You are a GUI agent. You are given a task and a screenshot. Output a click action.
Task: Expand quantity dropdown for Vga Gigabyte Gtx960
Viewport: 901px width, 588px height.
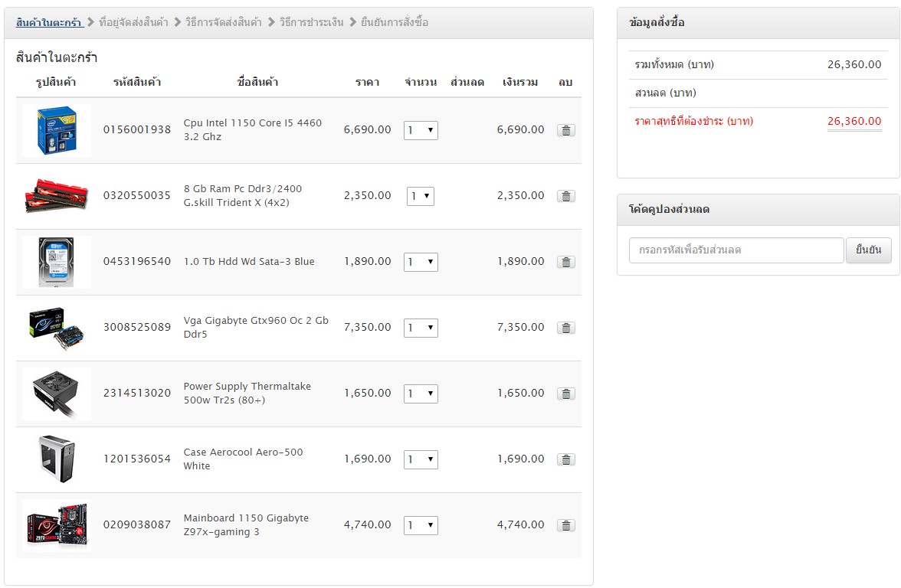click(x=421, y=328)
